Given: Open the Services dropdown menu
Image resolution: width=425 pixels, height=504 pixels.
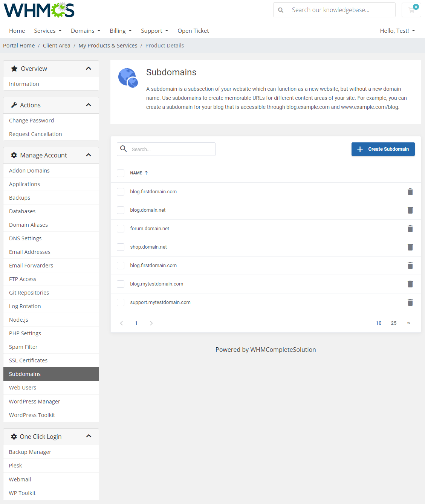Looking at the screenshot, I should pos(47,31).
